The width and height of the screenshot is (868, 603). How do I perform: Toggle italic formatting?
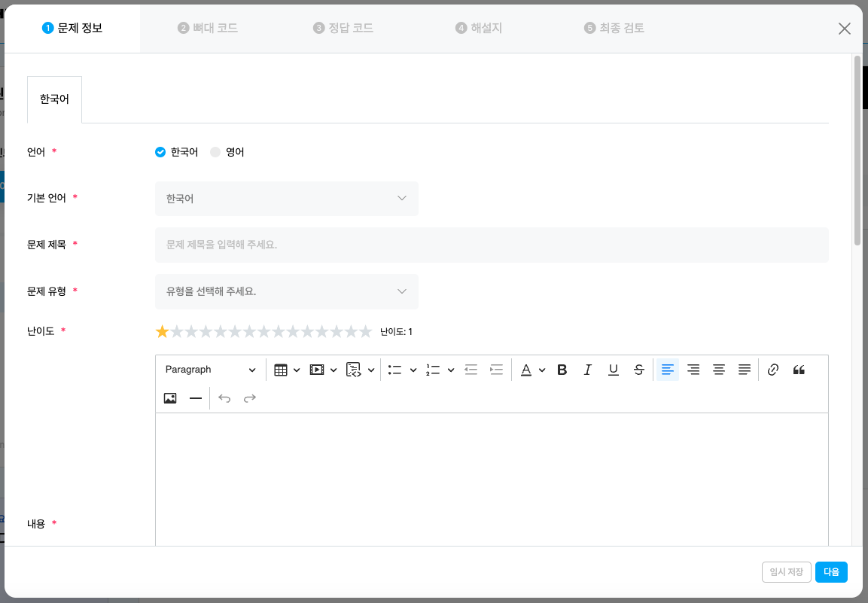588,370
